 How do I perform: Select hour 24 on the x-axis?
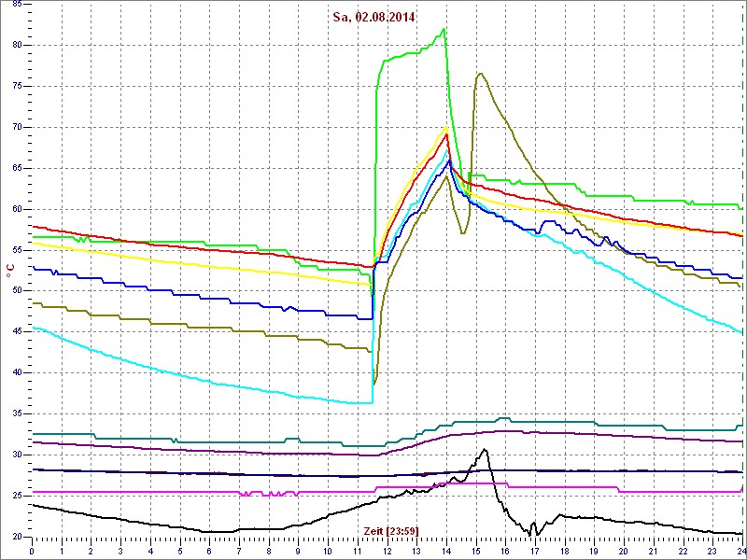[x=741, y=551]
